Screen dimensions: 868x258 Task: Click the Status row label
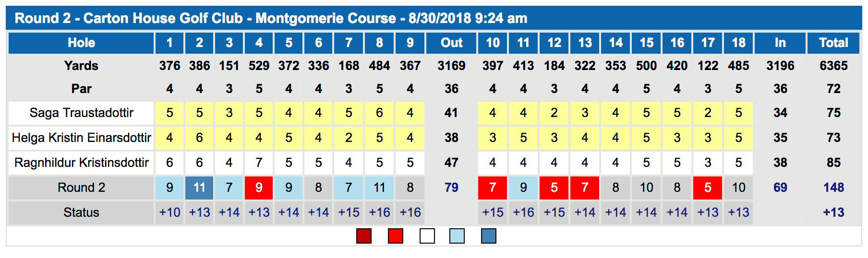pos(81,212)
